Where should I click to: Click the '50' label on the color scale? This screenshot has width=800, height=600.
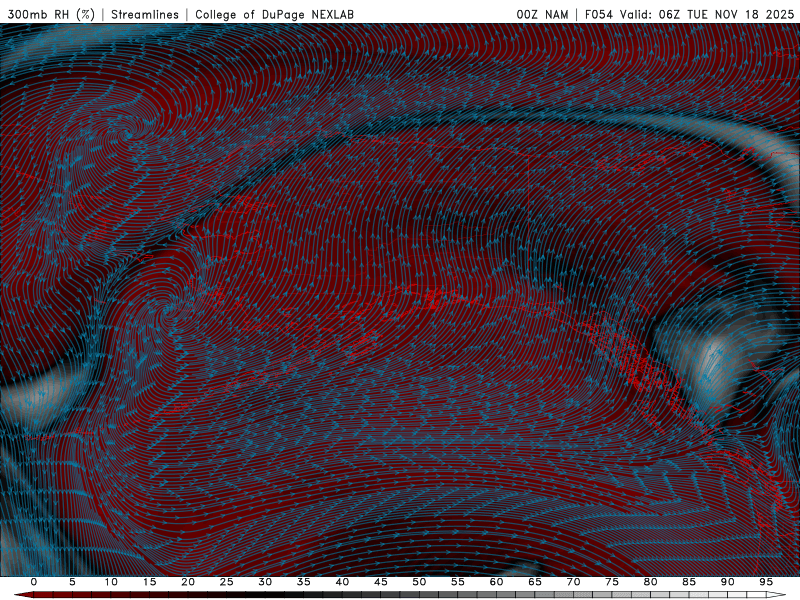coord(419,582)
